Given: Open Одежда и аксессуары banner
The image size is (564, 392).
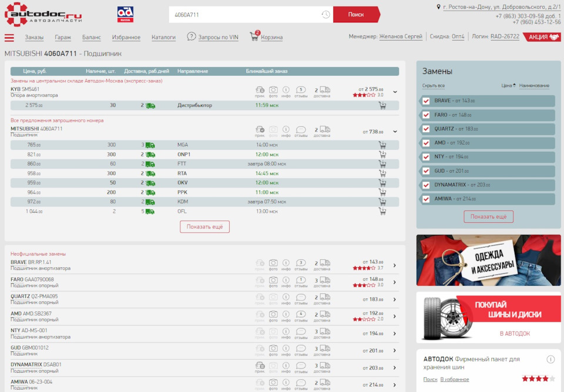Looking at the screenshot, I should (488, 260).
